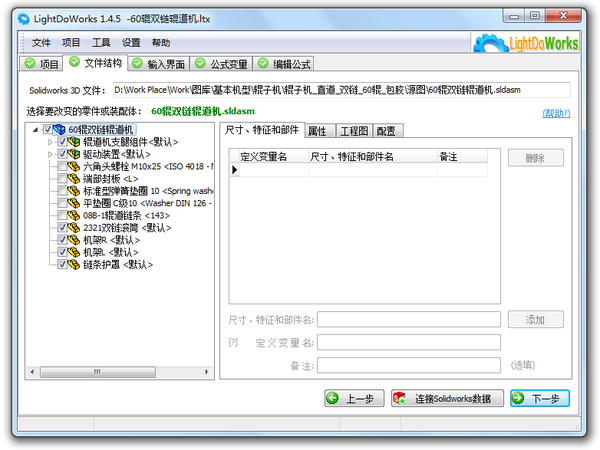Click the LightDoWorks gear logo in title bar
The height and width of the screenshot is (450, 600).
(x=24, y=19)
